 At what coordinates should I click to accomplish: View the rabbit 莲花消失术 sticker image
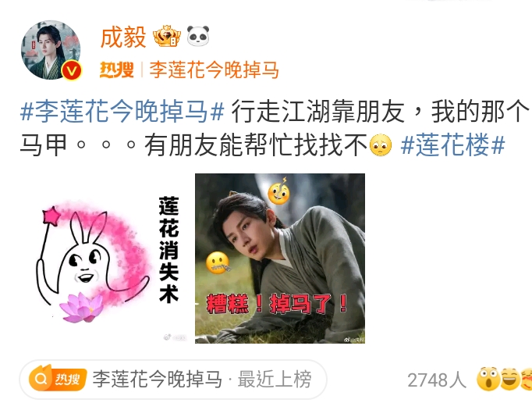108,259
